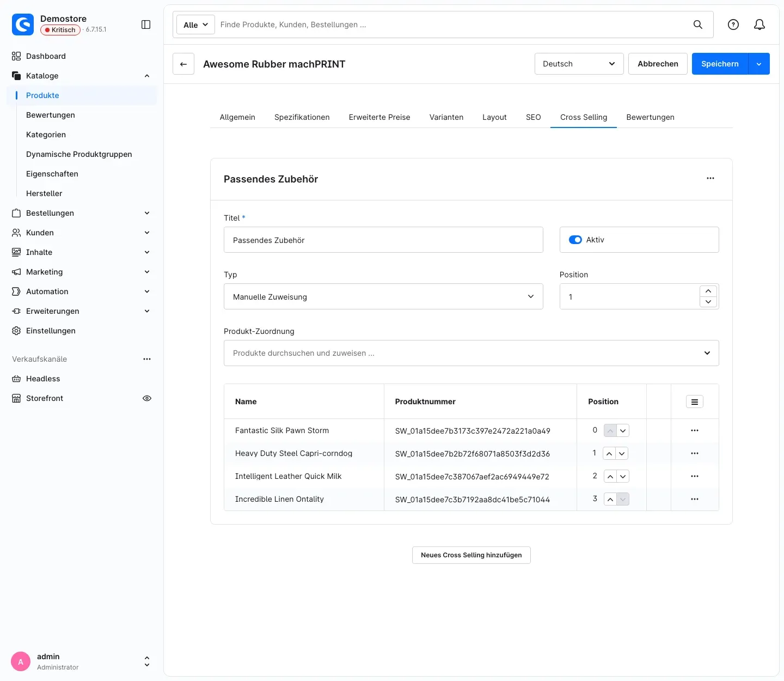Toggle the Aktiv switch

click(x=575, y=240)
